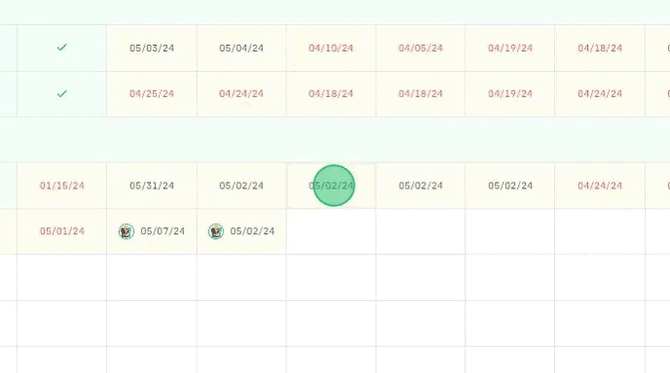Click the red 01/15/24 date cell
Viewport: 670px width, 373px height.
62,185
